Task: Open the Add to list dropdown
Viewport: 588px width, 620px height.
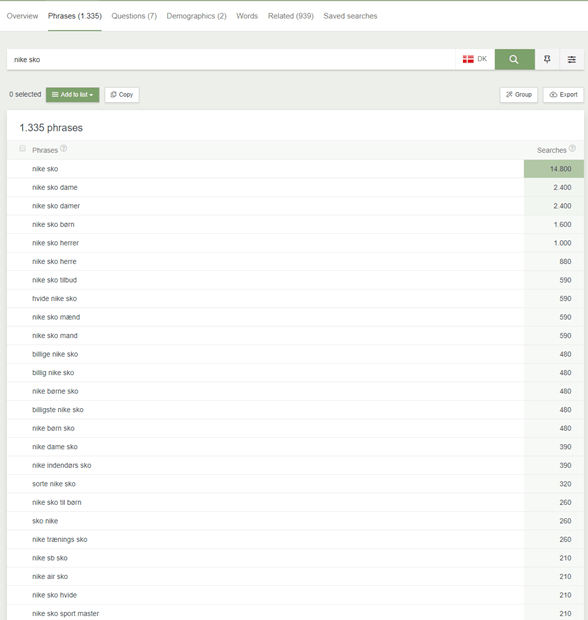Action: pos(72,95)
